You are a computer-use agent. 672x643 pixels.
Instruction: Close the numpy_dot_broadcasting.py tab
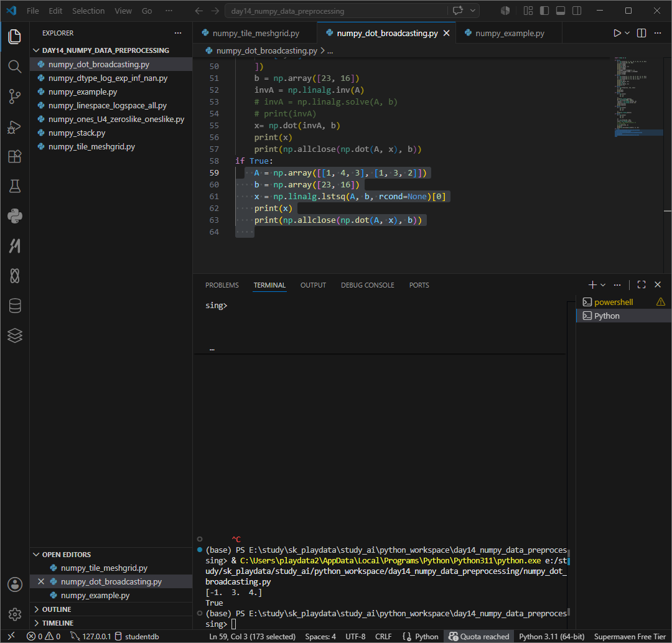[446, 33]
